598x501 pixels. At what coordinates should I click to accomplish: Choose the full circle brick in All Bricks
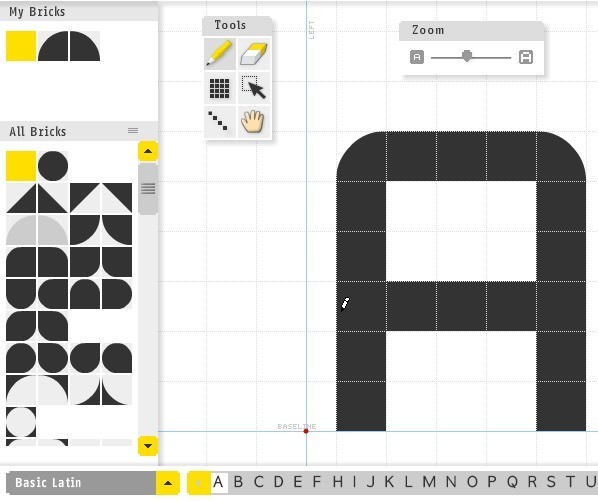pos(53,166)
